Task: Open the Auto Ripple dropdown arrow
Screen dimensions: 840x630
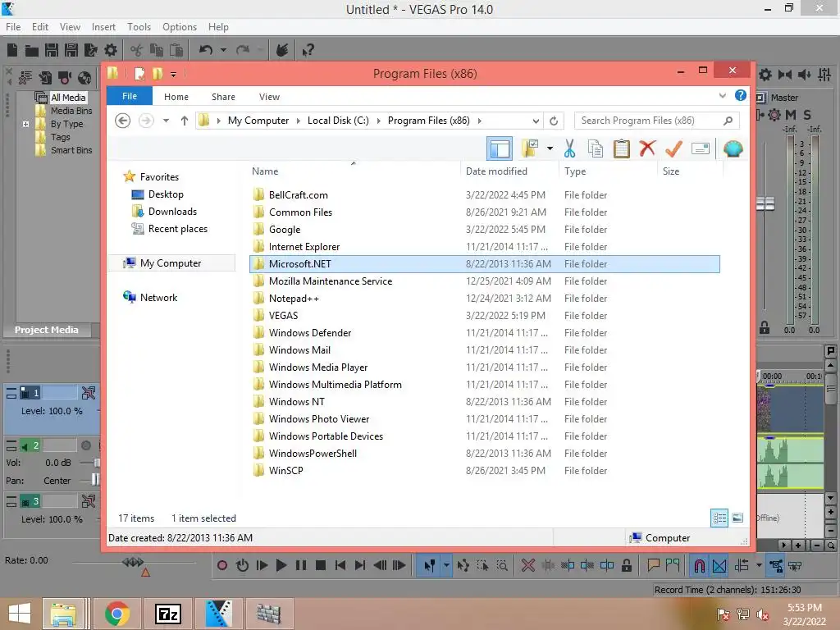Action: coord(759,565)
